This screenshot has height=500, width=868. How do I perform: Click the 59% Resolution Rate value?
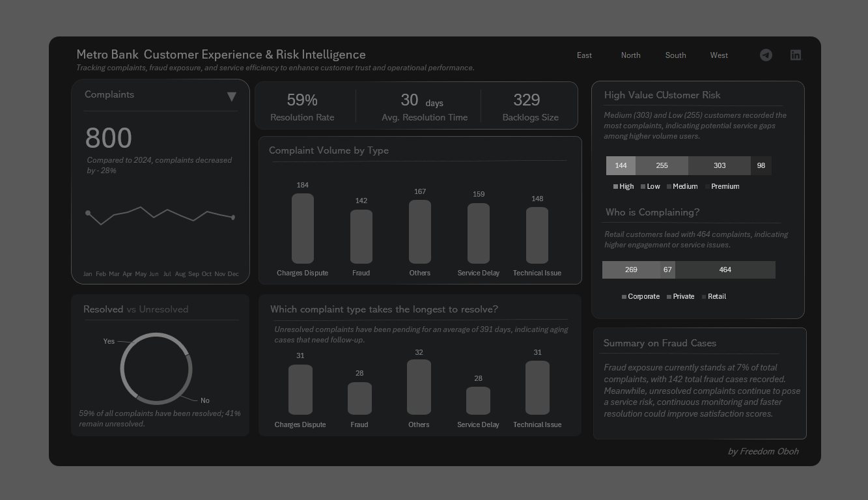point(302,100)
